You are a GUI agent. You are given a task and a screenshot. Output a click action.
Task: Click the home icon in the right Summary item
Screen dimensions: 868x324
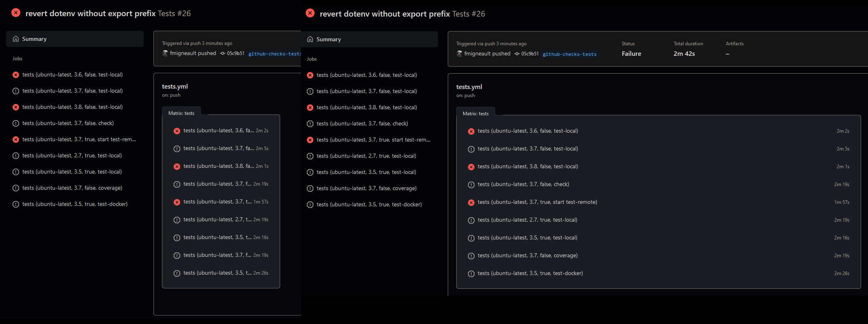tap(310, 39)
